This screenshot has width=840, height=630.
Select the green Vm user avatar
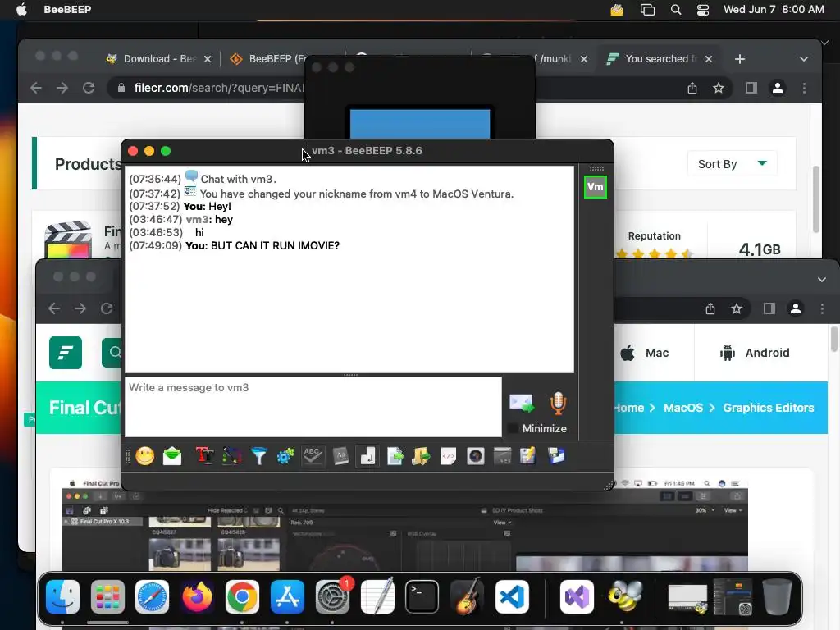[x=596, y=187]
